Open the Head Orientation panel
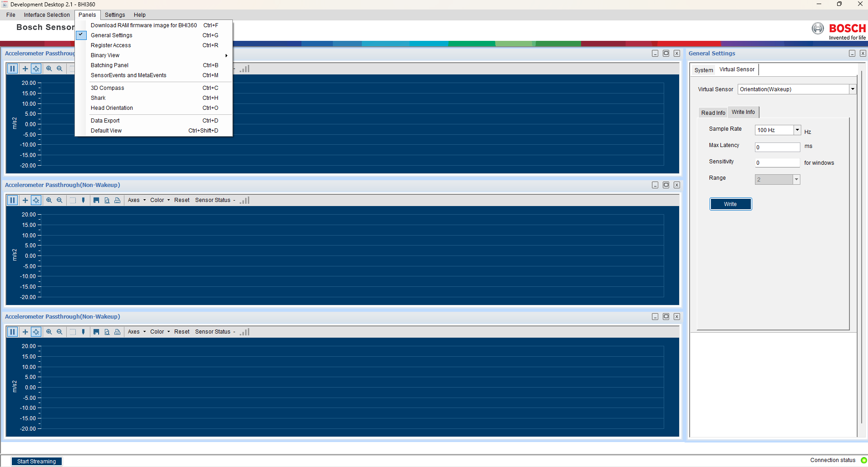This screenshot has height=467, width=868. [154, 108]
